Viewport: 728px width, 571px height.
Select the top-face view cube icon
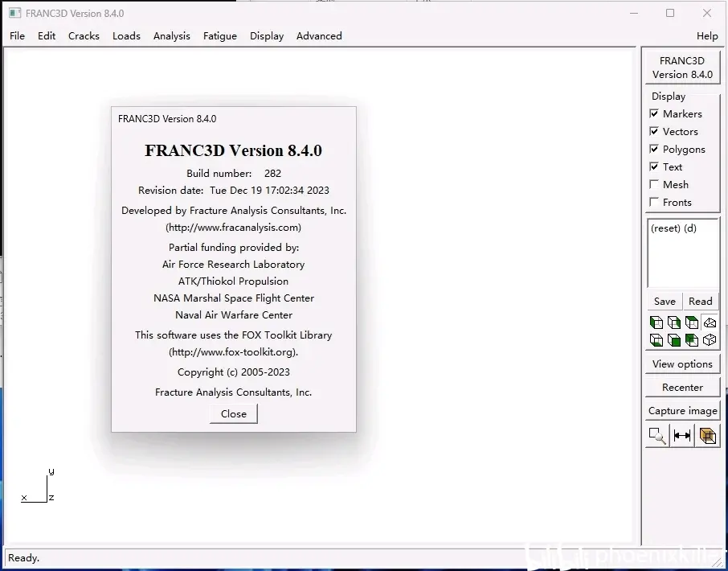coord(692,322)
